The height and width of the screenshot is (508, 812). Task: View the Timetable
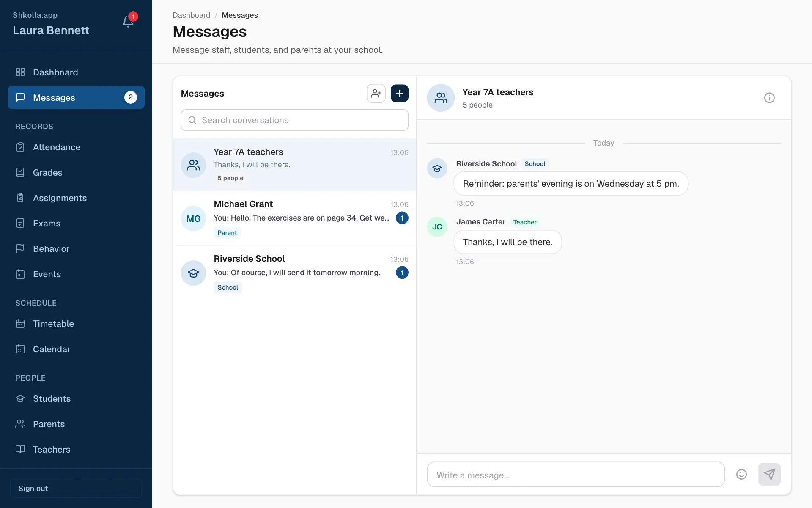(x=76, y=324)
